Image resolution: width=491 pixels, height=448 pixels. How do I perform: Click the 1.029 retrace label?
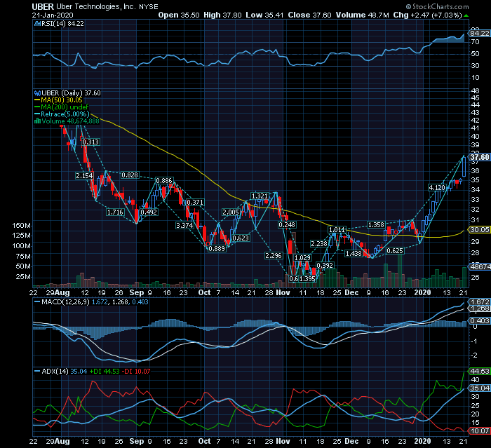coord(302,258)
